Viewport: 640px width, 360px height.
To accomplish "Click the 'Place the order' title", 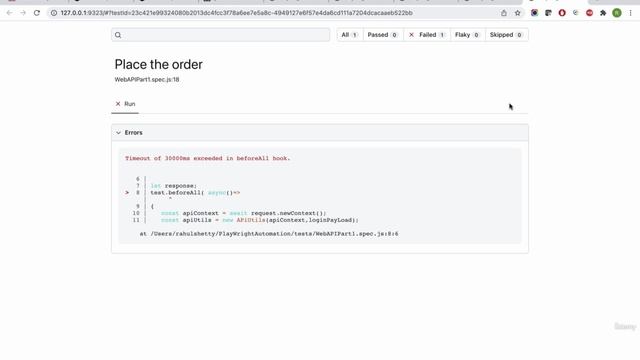I will (x=158, y=64).
